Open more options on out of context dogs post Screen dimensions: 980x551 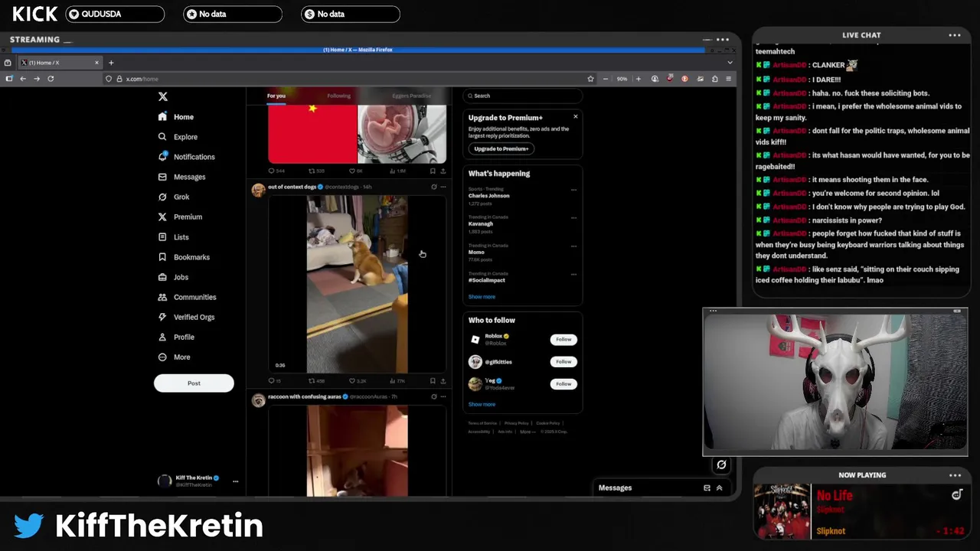tap(443, 187)
